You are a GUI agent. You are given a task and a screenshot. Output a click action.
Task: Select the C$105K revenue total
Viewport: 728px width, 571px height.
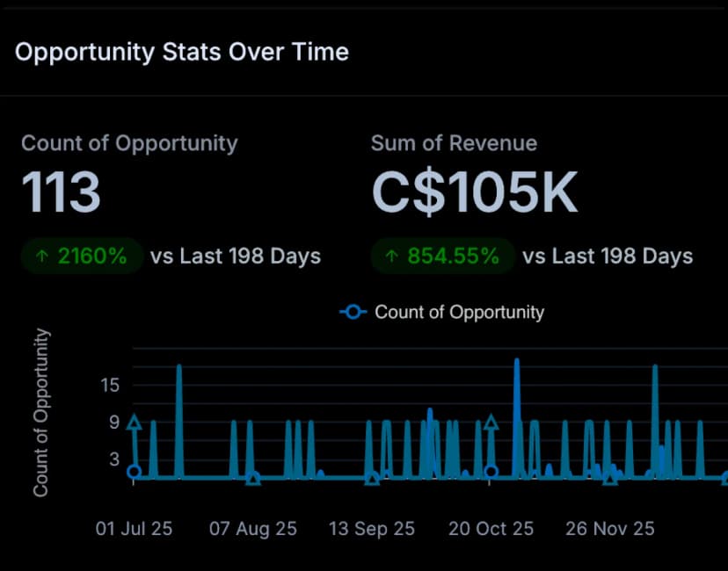[x=474, y=192]
